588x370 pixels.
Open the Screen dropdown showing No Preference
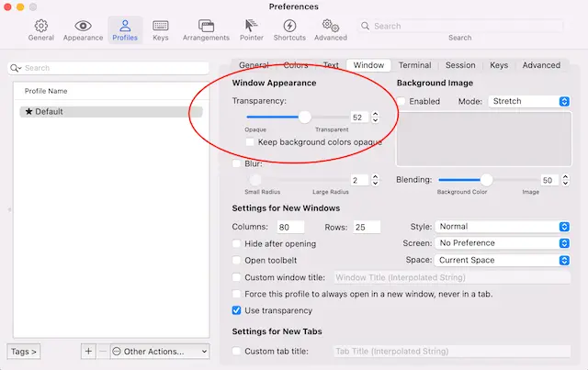click(x=503, y=243)
